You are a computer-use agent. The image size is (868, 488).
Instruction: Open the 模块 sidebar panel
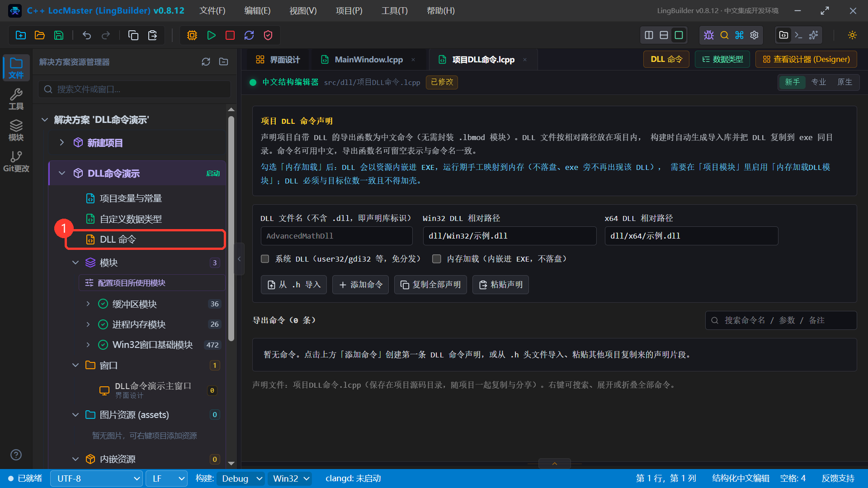click(16, 130)
